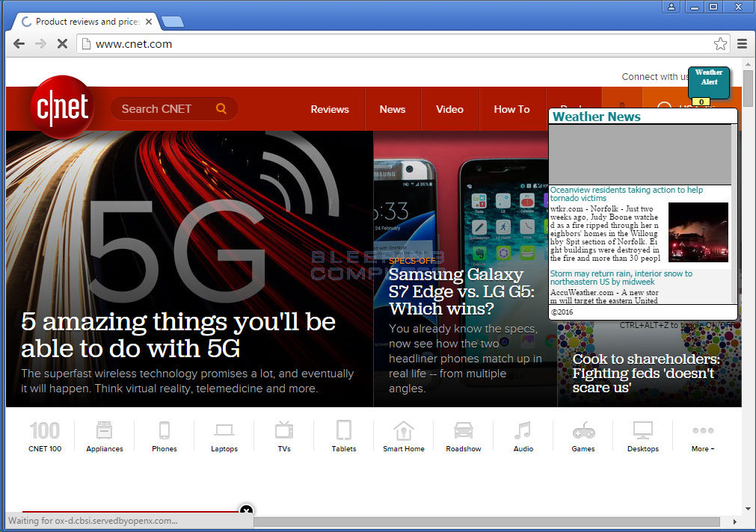Click the ©2016 footer in Weather News
The width and height of the screenshot is (756, 532).
point(562,312)
